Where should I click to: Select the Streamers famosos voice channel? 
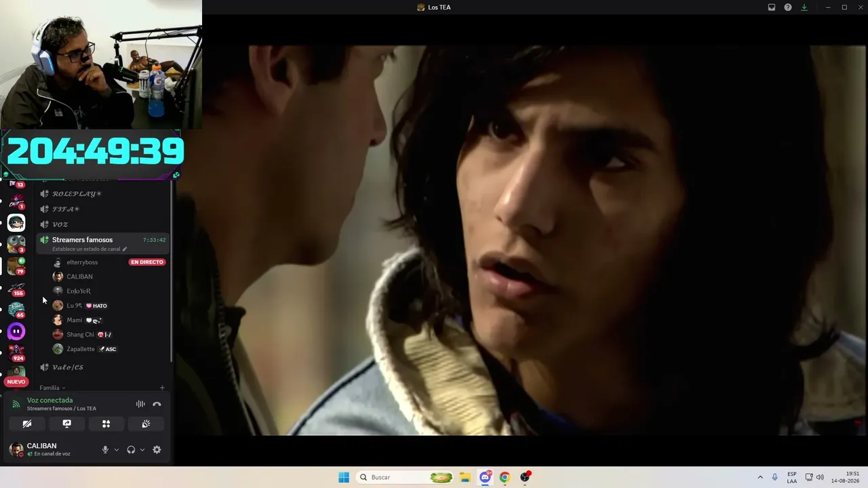click(102, 243)
